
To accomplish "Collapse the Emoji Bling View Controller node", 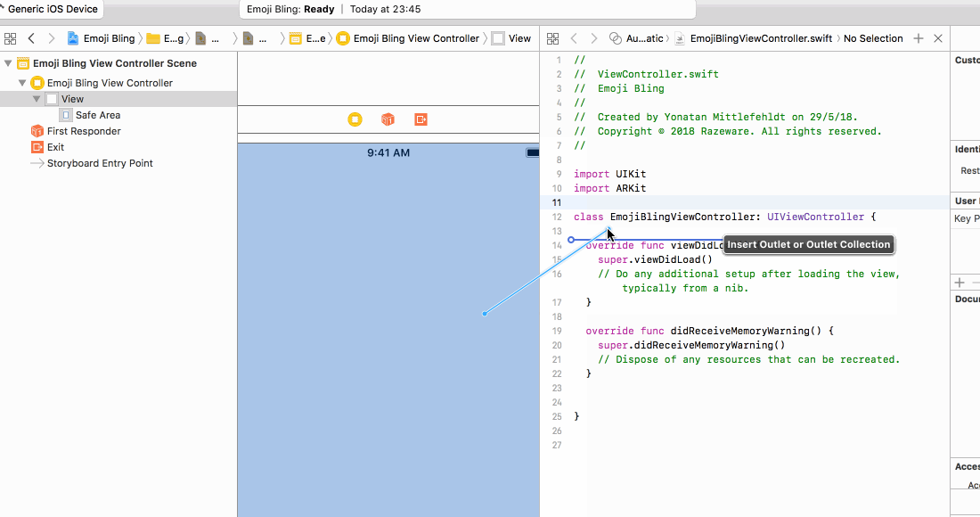I will pyautogui.click(x=22, y=83).
